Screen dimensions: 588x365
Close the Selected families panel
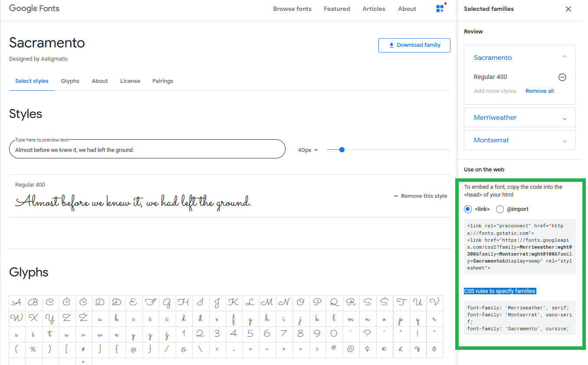pos(568,9)
